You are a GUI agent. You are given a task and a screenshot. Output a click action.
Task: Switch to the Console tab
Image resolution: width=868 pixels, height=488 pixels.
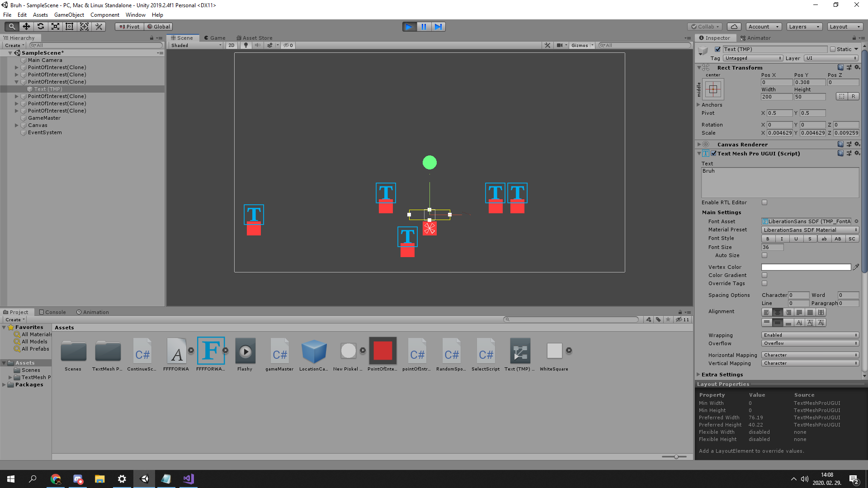52,312
